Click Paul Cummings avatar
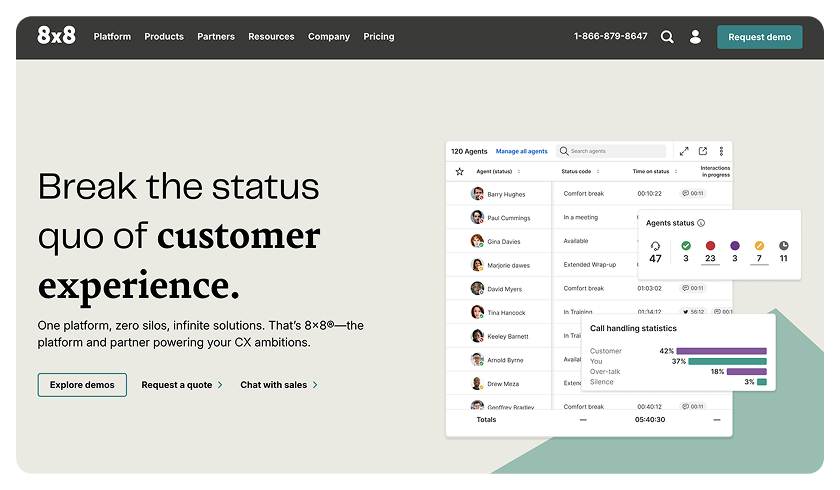This screenshot has height=490, width=840. coord(477,217)
